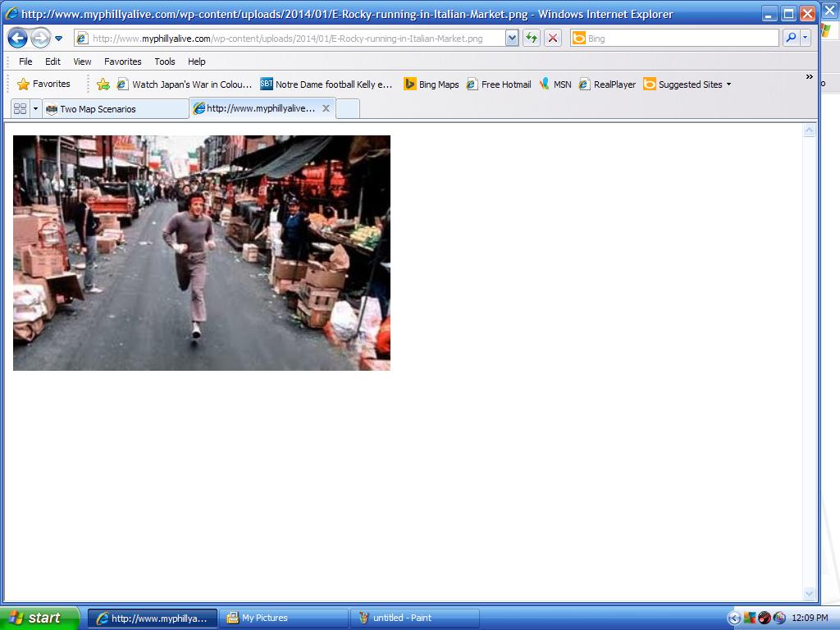The image size is (840, 630).
Task: Open the Help menu
Action: [196, 62]
